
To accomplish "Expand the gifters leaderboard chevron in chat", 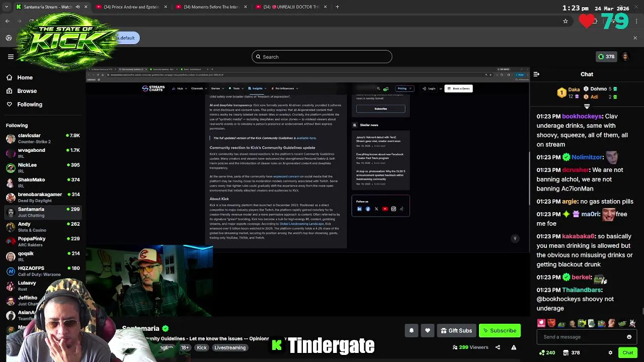I will click(x=587, y=106).
